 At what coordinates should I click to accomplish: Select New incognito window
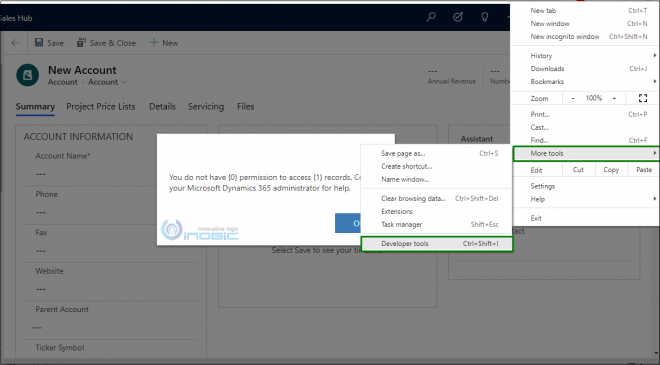[585, 37]
